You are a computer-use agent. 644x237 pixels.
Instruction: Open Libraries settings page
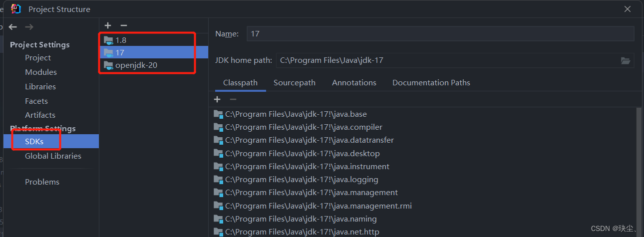[x=40, y=87]
